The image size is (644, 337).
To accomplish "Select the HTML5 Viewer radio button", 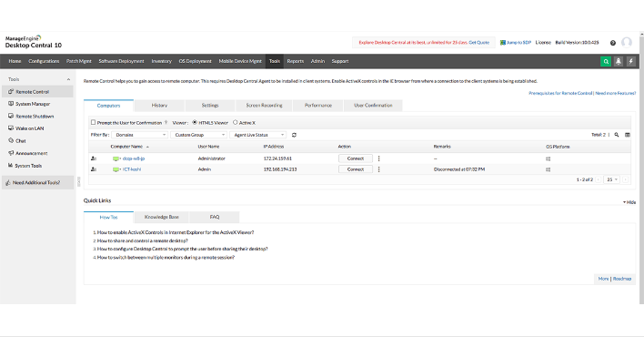I will tap(195, 122).
